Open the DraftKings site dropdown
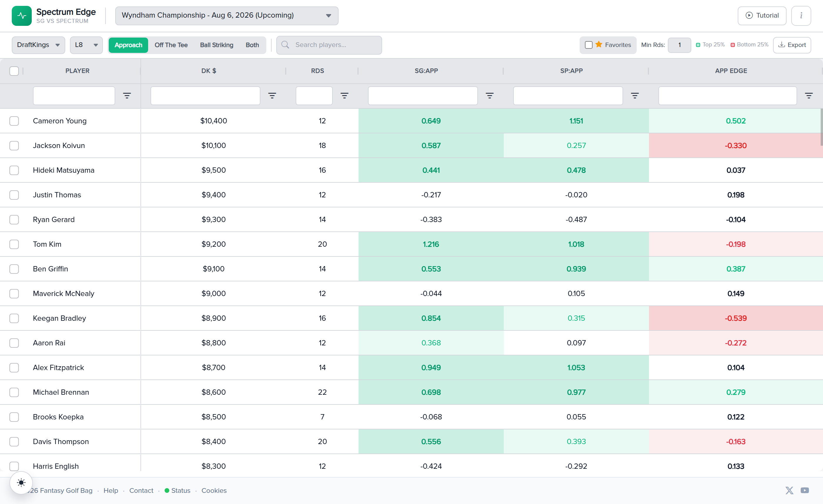Screen dimensions: 823x504 39,45
